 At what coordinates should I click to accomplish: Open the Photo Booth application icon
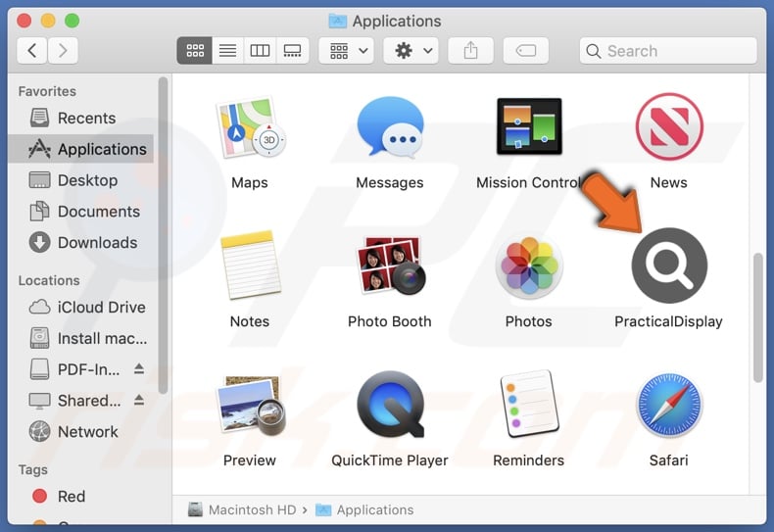click(x=390, y=266)
